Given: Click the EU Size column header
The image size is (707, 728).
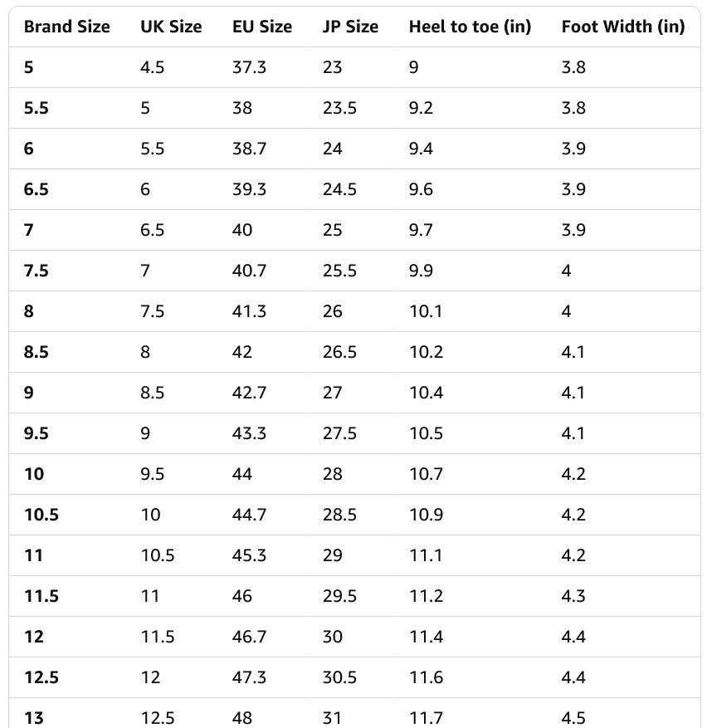Looking at the screenshot, I should [x=262, y=27].
